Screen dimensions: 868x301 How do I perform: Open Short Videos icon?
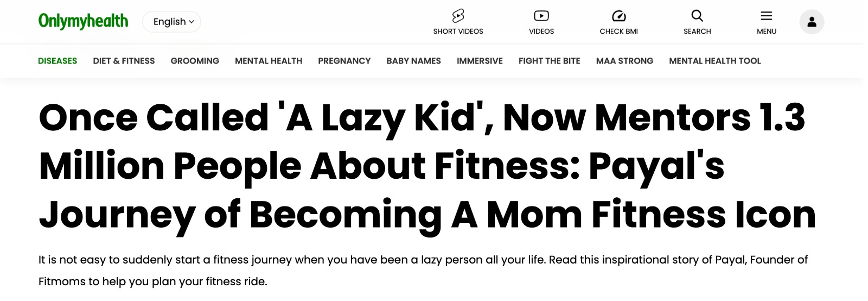coord(458,16)
